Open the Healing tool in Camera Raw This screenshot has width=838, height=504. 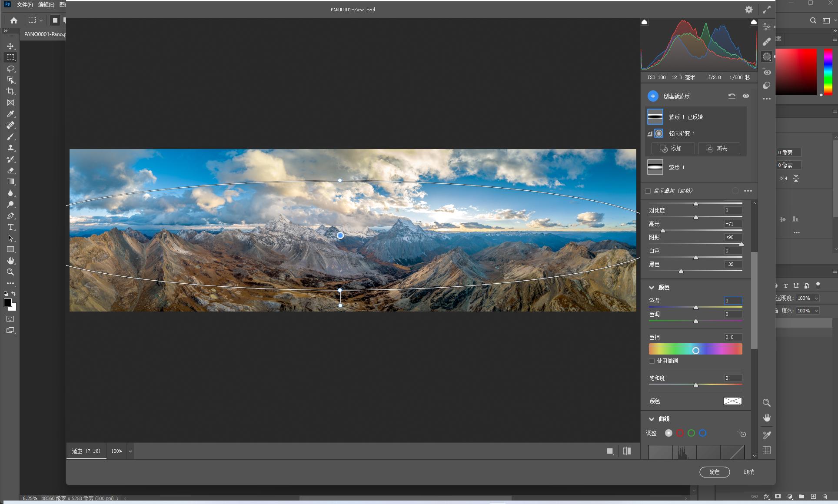[x=767, y=42]
